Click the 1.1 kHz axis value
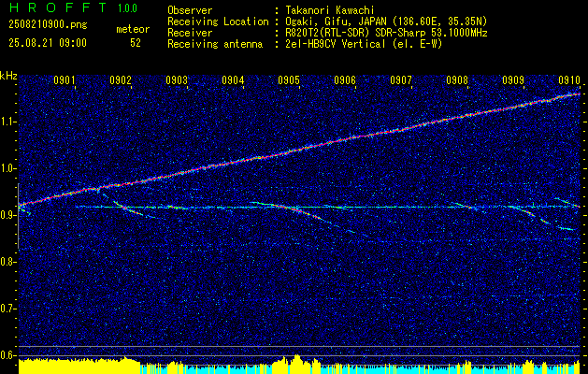 8,122
